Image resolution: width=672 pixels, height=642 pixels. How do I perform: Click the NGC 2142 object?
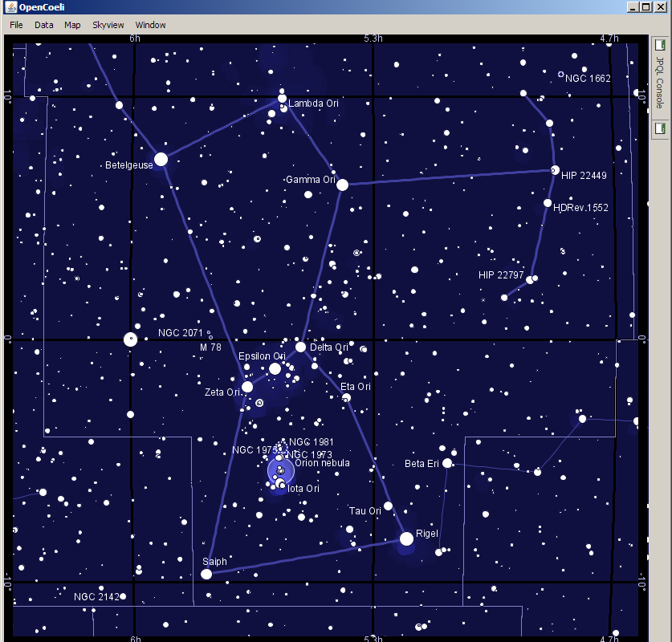pos(123,596)
